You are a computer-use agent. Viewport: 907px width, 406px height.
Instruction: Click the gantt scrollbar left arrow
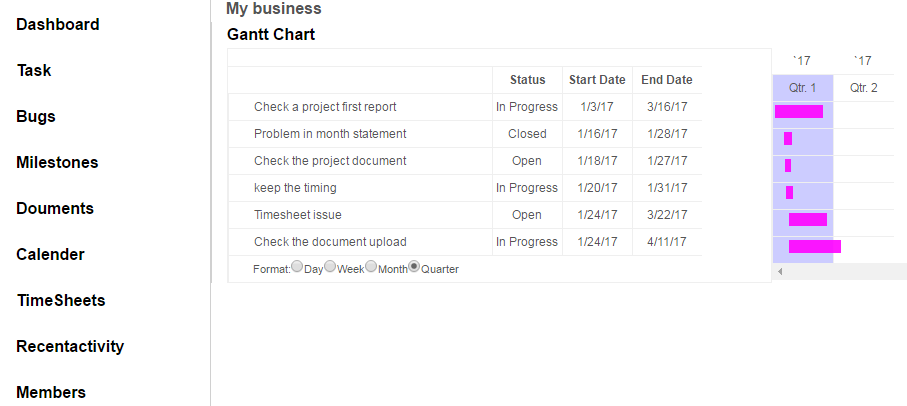[x=780, y=271]
